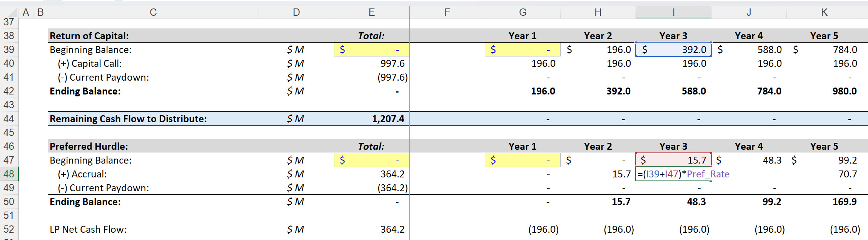This screenshot has width=868, height=240.
Task: Select column K header
Action: point(824,12)
